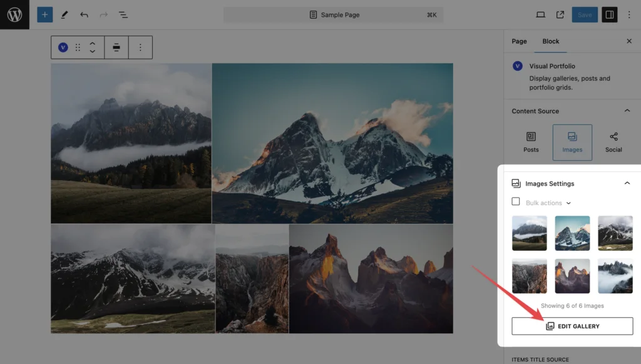
Task: Select the snowy peak thumbnail in Images Settings
Action: pos(572,233)
